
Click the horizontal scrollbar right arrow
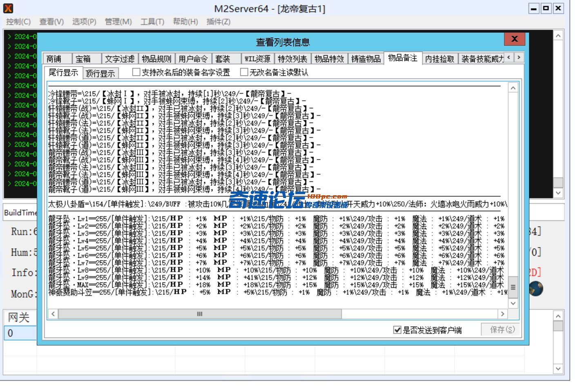[x=502, y=314]
